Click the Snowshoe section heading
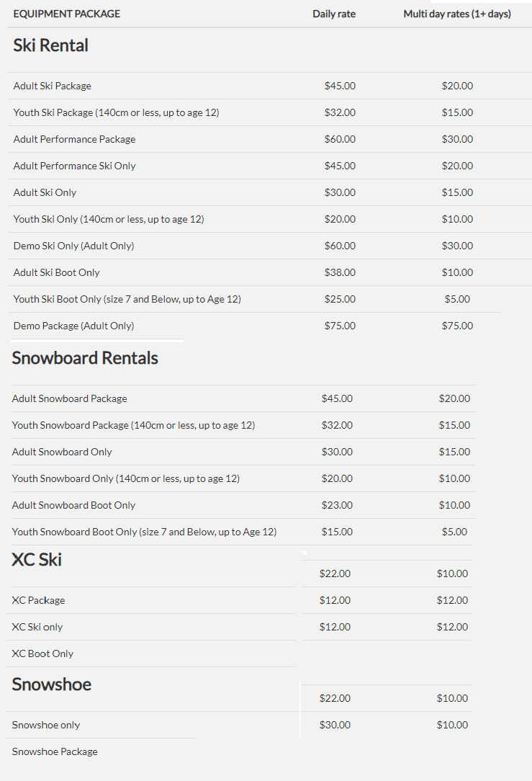 point(52,684)
